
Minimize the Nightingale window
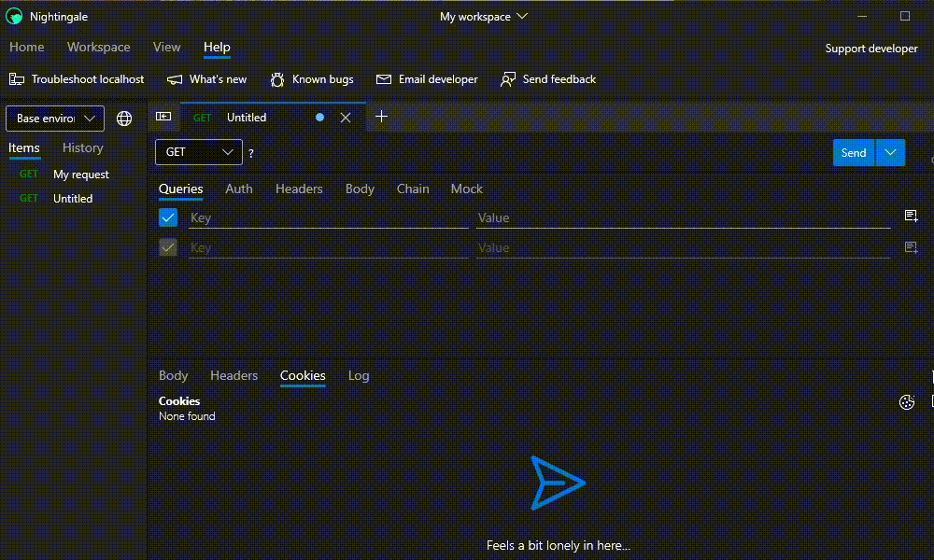click(861, 16)
